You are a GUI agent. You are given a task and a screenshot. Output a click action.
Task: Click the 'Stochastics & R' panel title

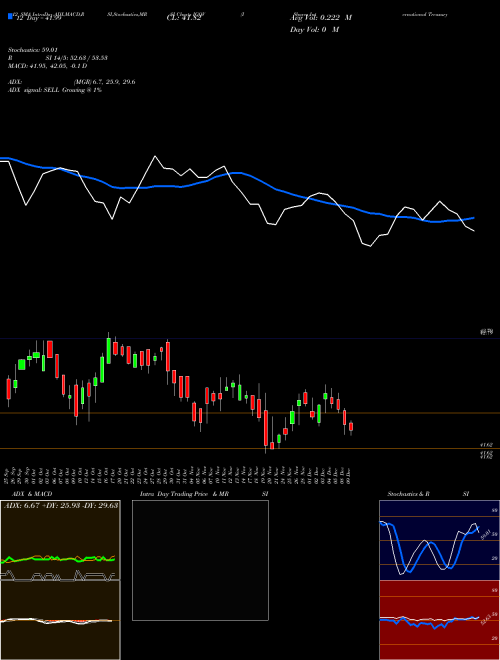coord(408,494)
